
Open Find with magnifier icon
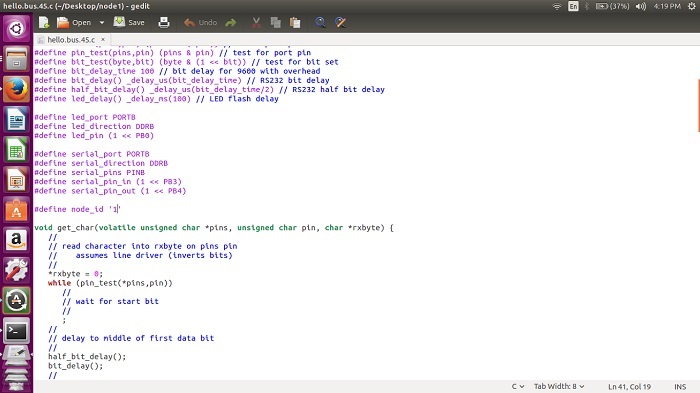pyautogui.click(x=320, y=22)
